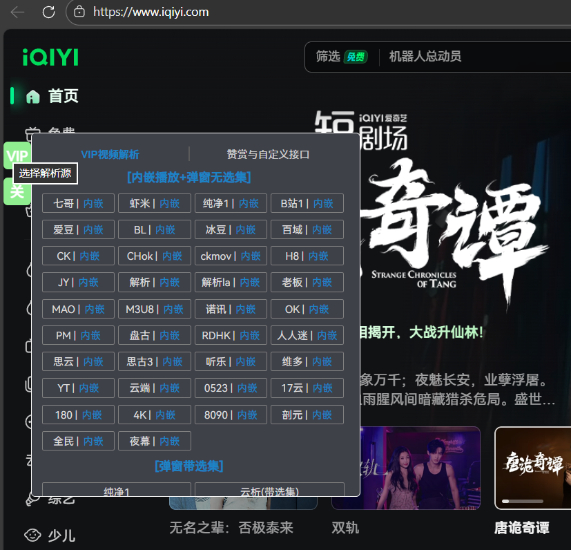Select 全民 内嵌 parse source
Viewport: 571px width, 550px height.
click(78, 441)
